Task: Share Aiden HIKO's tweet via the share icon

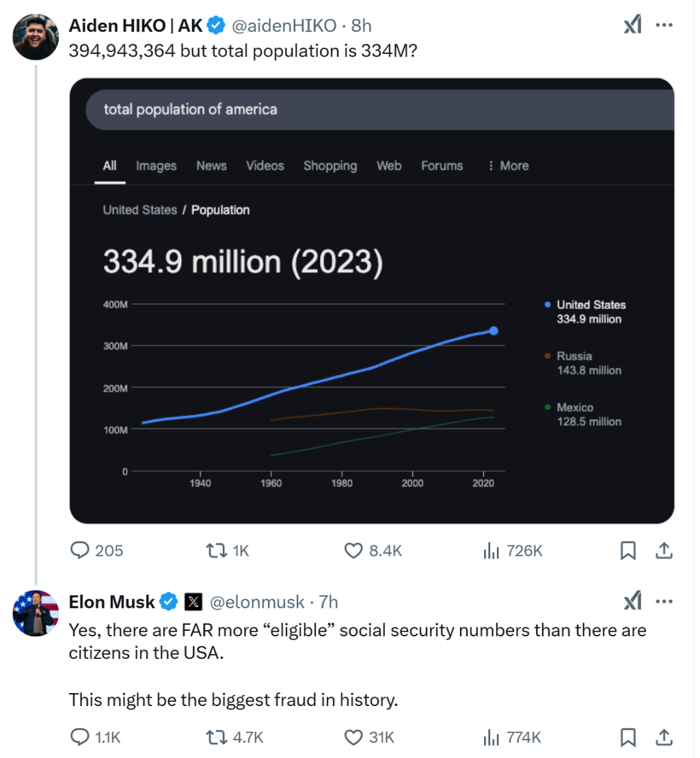Action: 663,550
